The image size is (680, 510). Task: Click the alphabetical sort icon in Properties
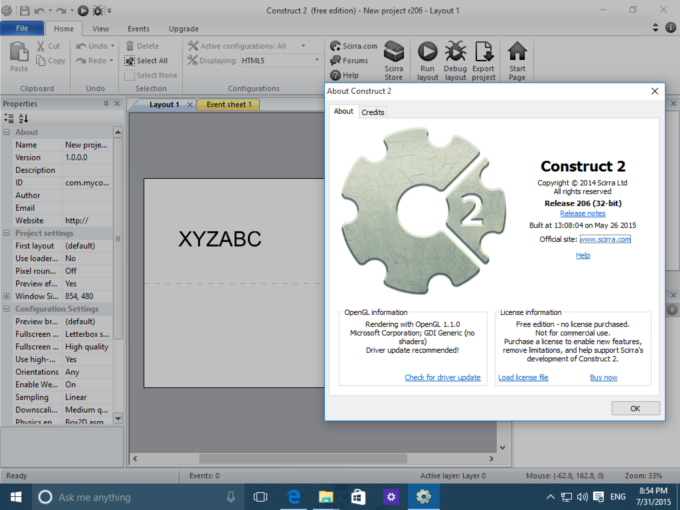pos(23,118)
